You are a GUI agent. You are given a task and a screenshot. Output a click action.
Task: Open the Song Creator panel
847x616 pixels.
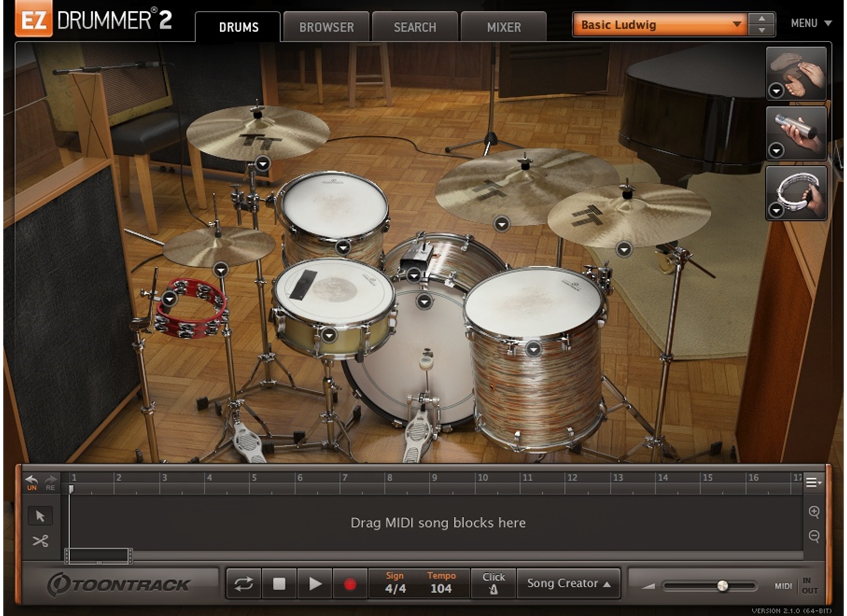click(568, 583)
